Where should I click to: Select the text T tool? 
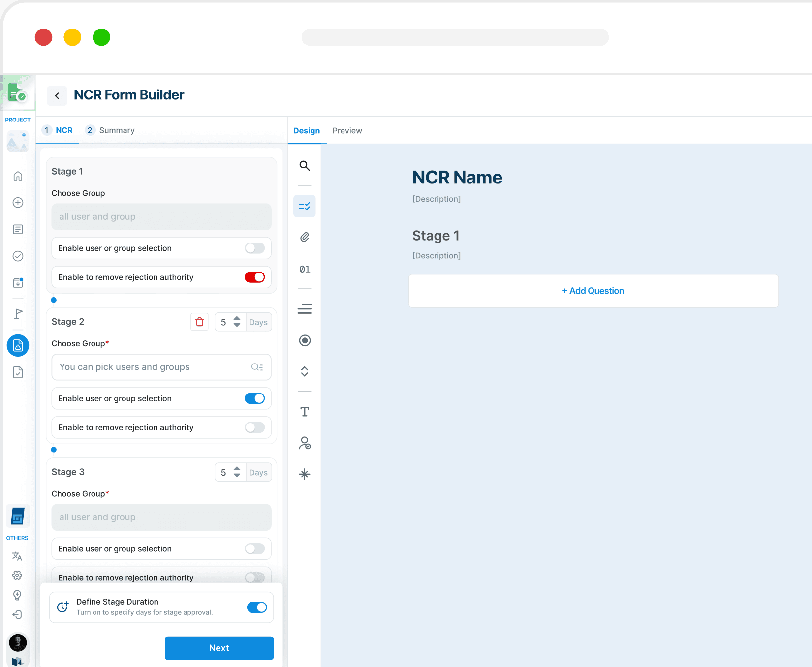point(305,412)
